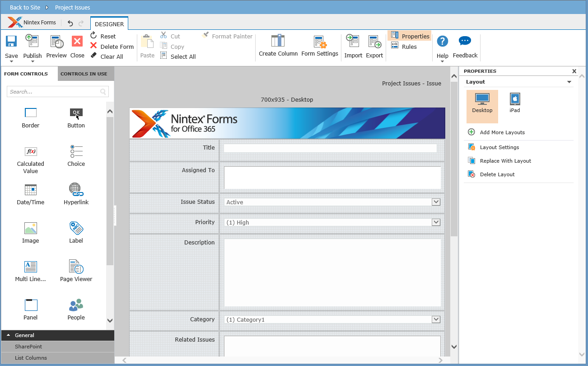The width and height of the screenshot is (588, 366).
Task: Select the Button control
Action: point(76,117)
